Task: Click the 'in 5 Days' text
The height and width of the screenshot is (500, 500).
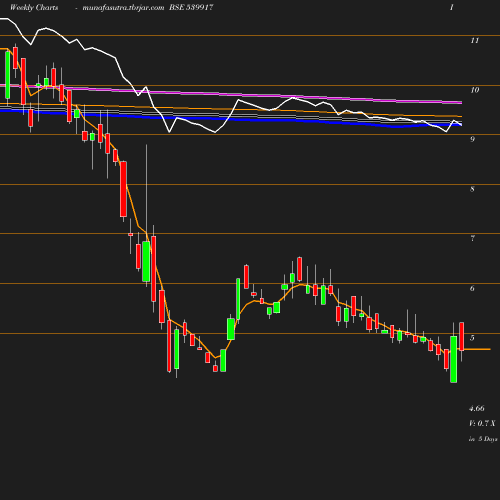Action: tap(483, 439)
